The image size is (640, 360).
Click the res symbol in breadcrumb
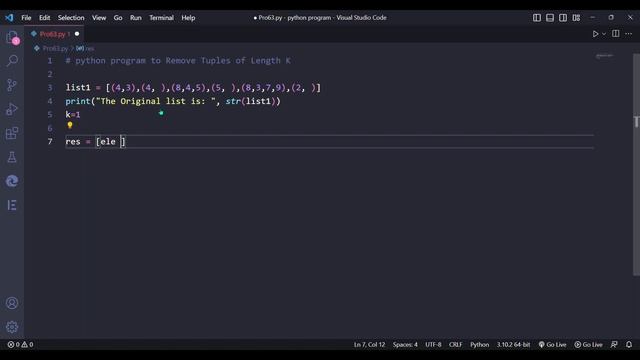click(85, 48)
